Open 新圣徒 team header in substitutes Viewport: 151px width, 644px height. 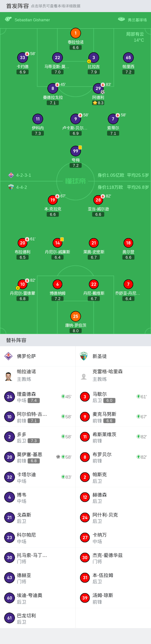pos(113,356)
